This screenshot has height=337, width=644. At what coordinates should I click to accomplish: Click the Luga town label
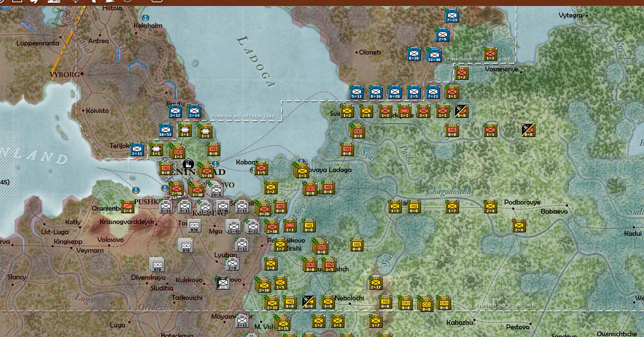click(117, 326)
